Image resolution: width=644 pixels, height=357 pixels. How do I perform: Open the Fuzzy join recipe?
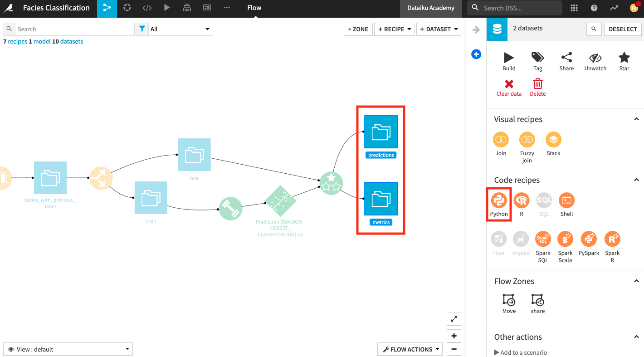tap(527, 140)
